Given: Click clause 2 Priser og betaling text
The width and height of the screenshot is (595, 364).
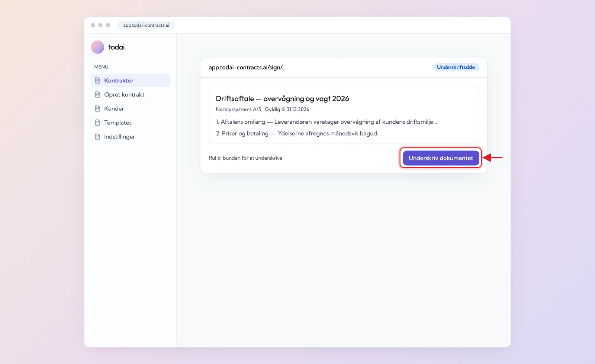Looking at the screenshot, I should coord(298,133).
